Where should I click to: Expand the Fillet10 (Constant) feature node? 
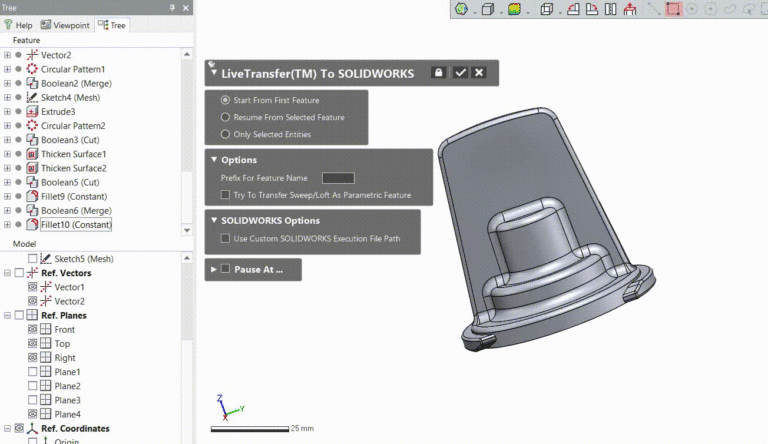pyautogui.click(x=7, y=224)
